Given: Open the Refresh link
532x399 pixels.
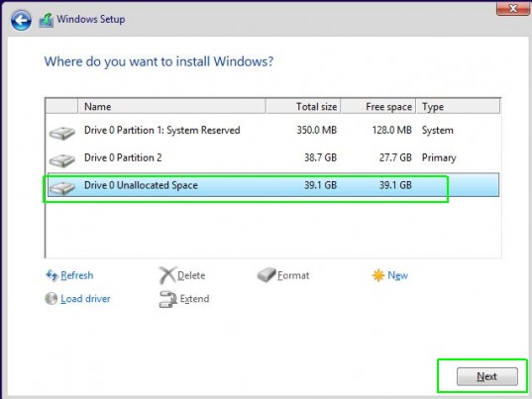Looking at the screenshot, I should pos(76,275).
